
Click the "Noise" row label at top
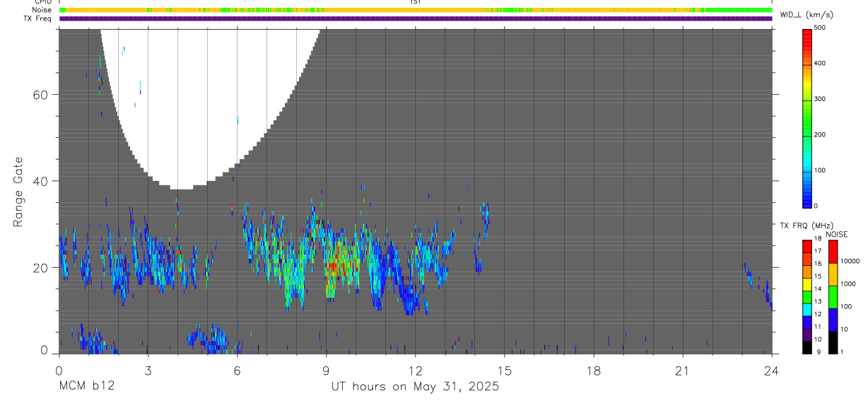coord(42,10)
